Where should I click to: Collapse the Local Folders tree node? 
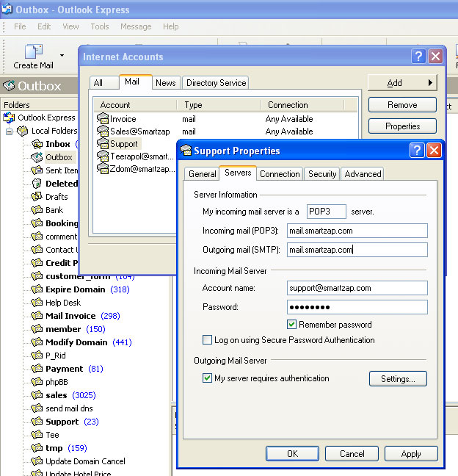pyautogui.click(x=9, y=131)
